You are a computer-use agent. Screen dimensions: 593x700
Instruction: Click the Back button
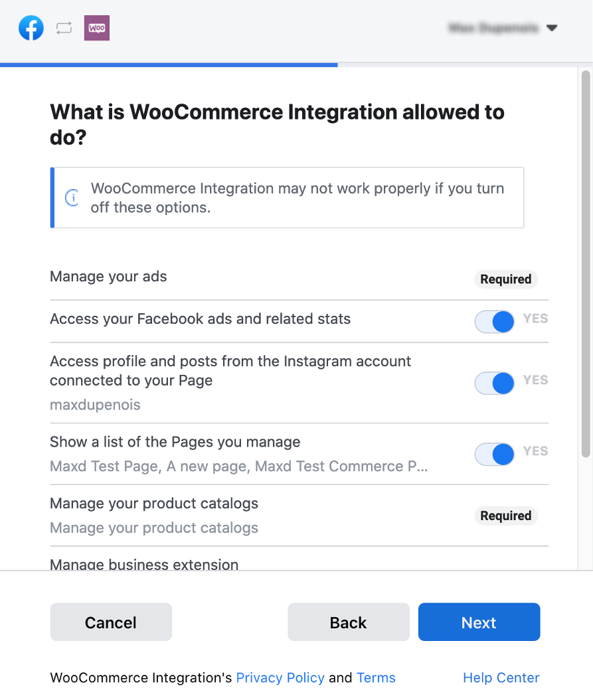(x=348, y=622)
